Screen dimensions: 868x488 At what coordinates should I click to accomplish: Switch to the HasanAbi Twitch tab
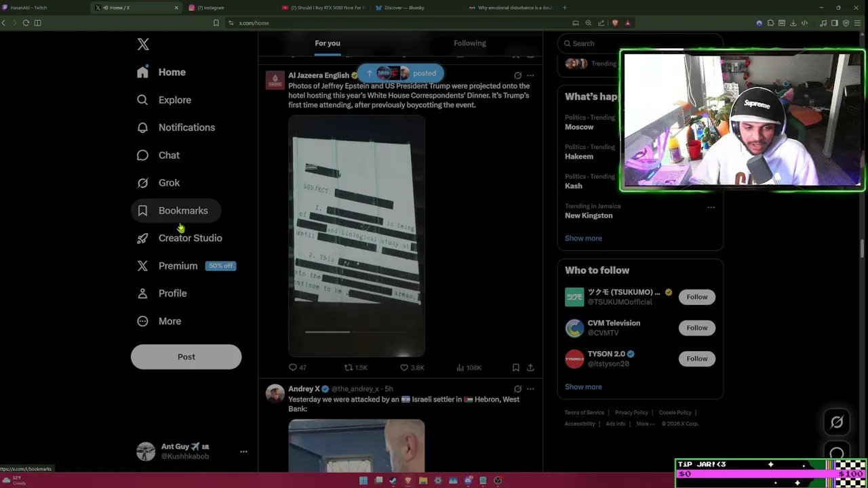44,7
